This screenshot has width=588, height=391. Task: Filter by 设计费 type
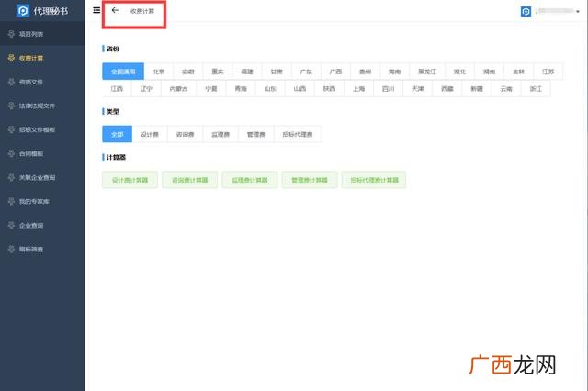150,134
